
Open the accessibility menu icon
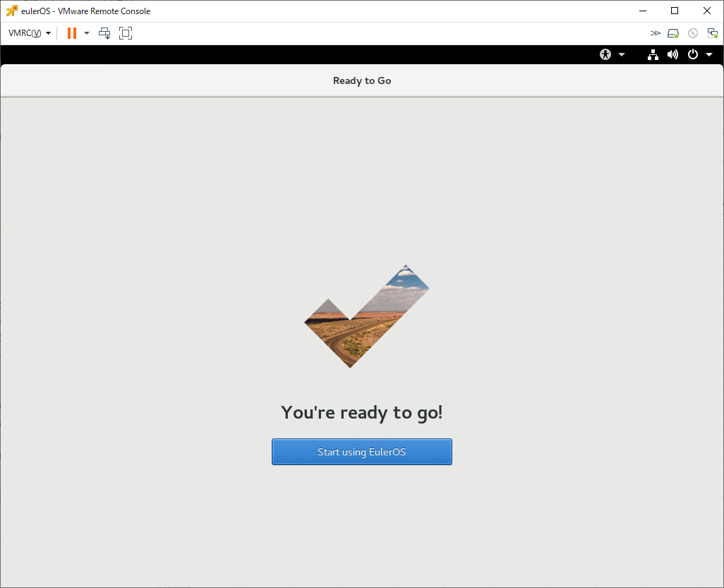pyautogui.click(x=605, y=54)
